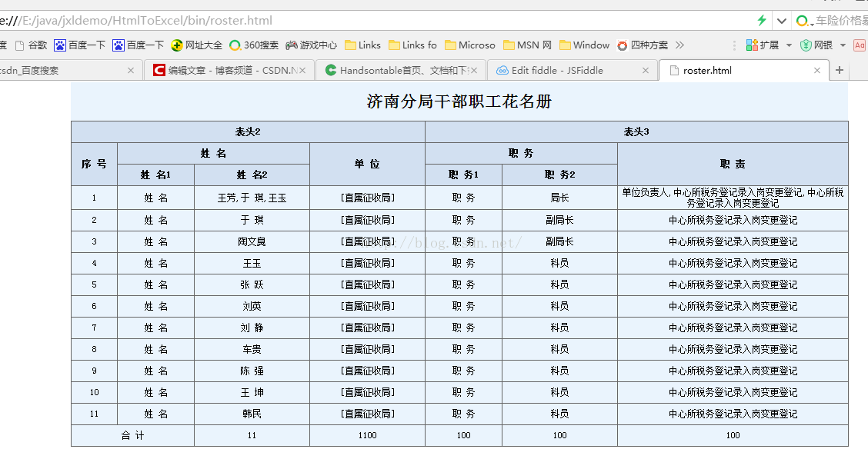Image resolution: width=868 pixels, height=469 pixels.
Task: Click the 姓 名2 sub-header
Action: tap(252, 175)
